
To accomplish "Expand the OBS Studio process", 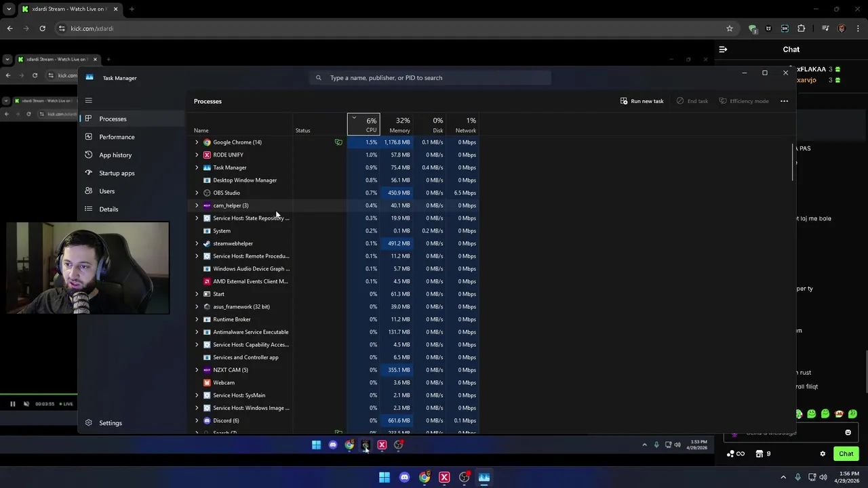I will [x=197, y=192].
